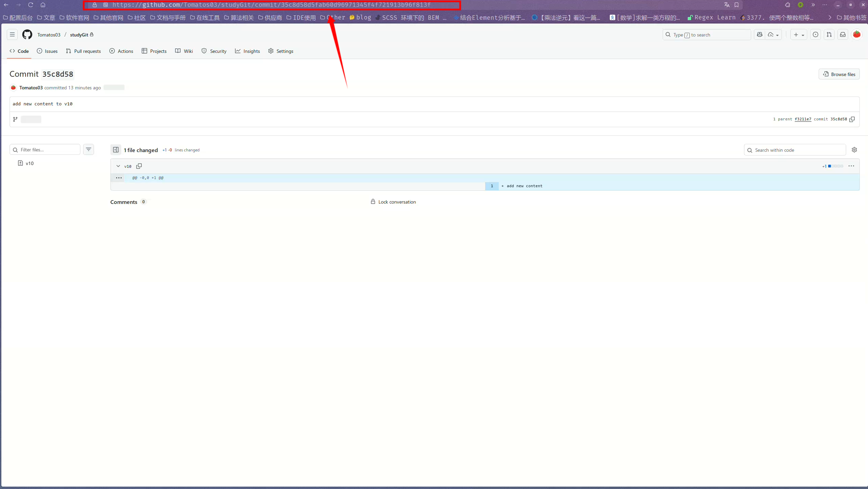Open the file filter options button
The image size is (868, 489).
[x=89, y=149]
